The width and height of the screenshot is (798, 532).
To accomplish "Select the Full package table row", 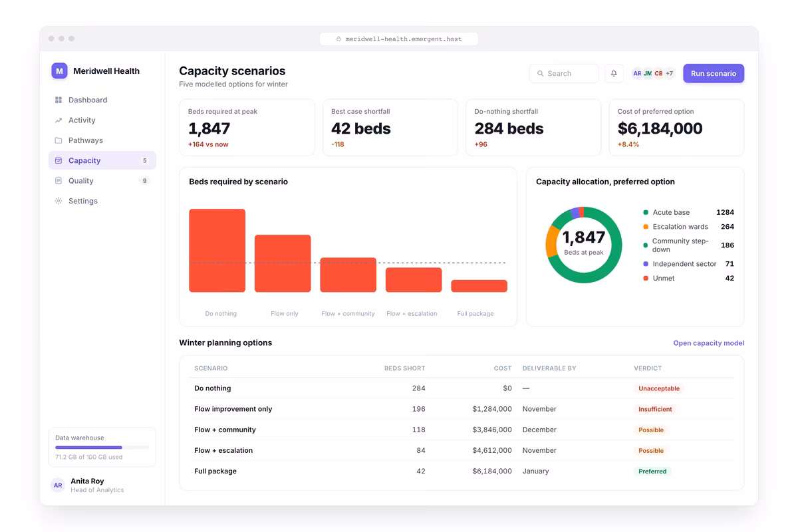I will click(x=462, y=471).
